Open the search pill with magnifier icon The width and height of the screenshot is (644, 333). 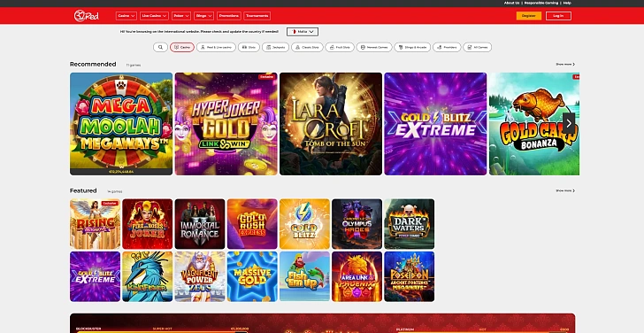[161, 47]
